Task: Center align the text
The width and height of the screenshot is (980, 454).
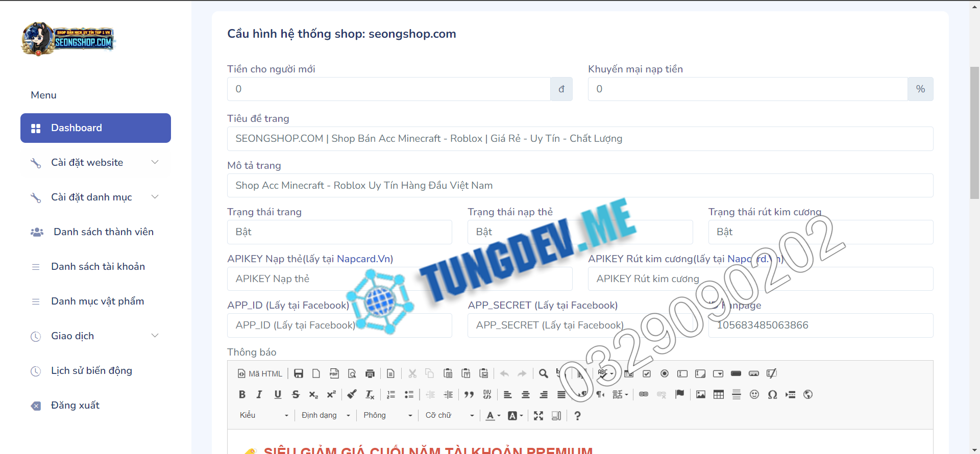Action: tap(526, 394)
